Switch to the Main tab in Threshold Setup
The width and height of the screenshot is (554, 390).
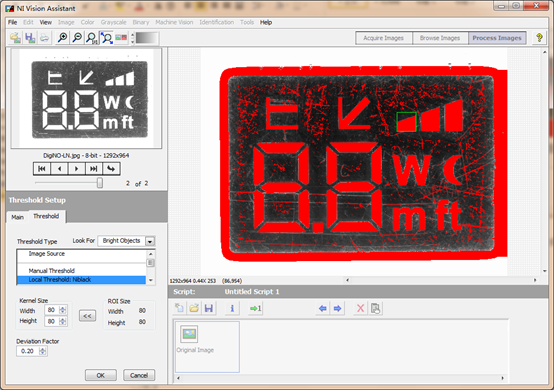17,217
